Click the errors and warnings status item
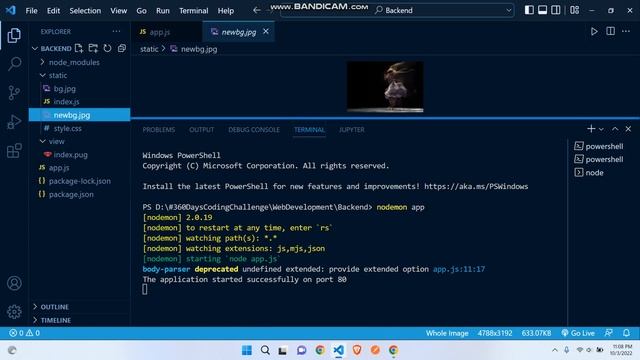Image resolution: width=640 pixels, height=360 pixels. [24, 333]
